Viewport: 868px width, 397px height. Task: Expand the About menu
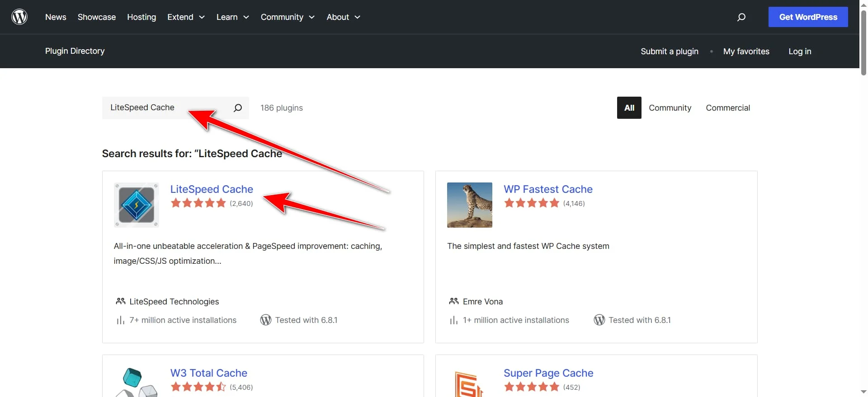344,17
